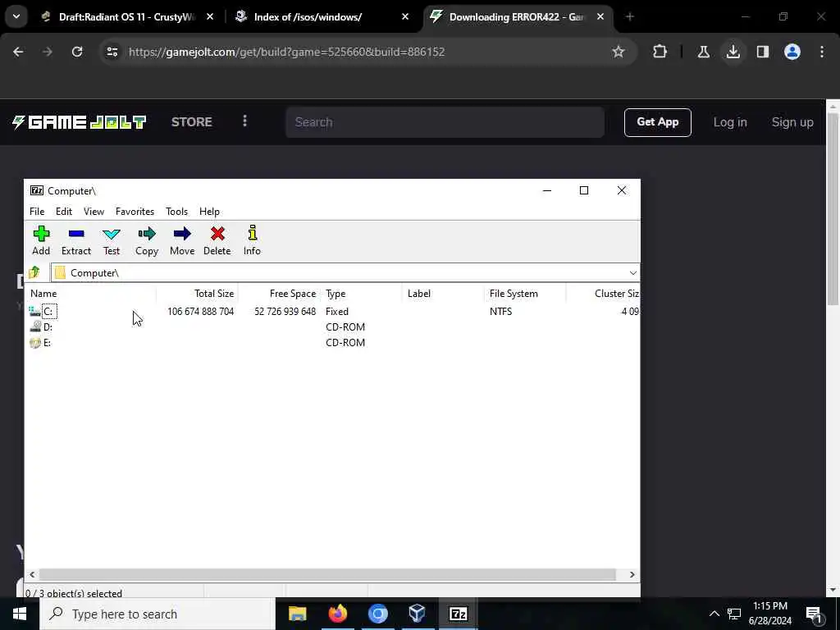Open the tab search dropdown in Chrome
The width and height of the screenshot is (840, 630).
point(16,16)
